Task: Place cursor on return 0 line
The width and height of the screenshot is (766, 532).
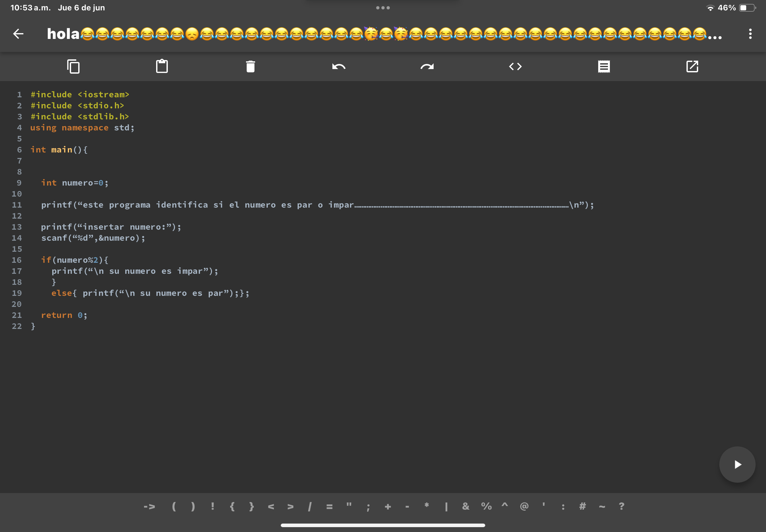Action: coord(64,315)
